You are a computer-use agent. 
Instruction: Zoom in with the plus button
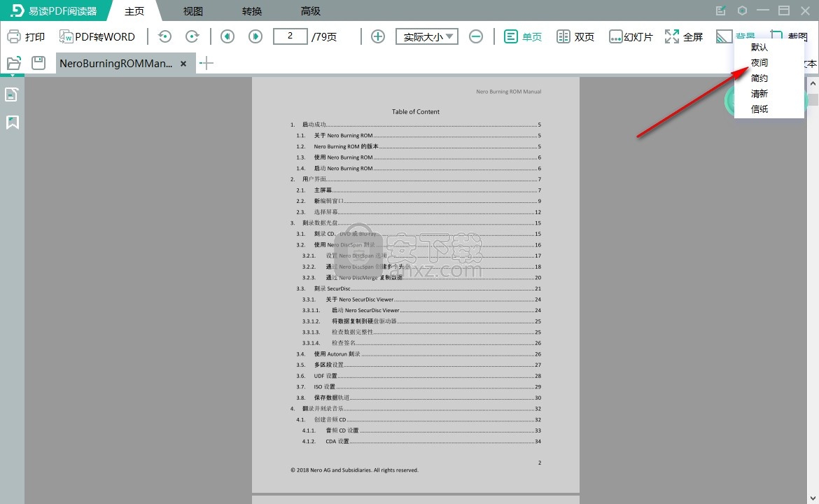pos(377,36)
